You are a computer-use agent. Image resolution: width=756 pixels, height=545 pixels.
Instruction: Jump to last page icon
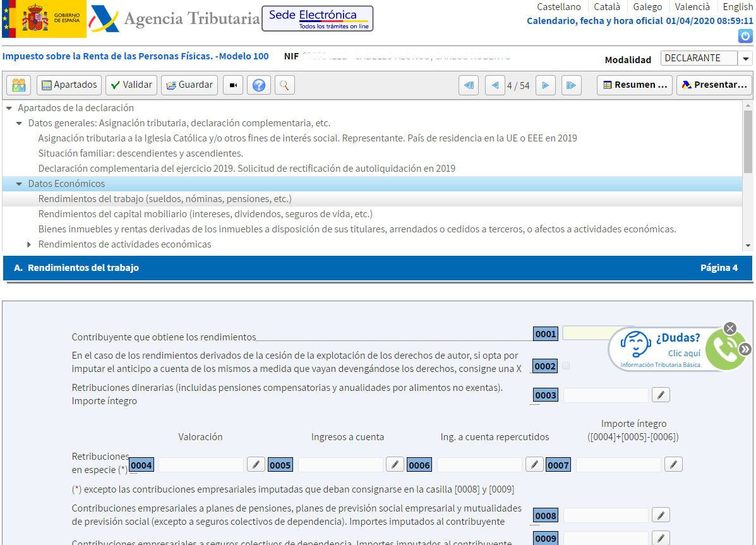(571, 85)
